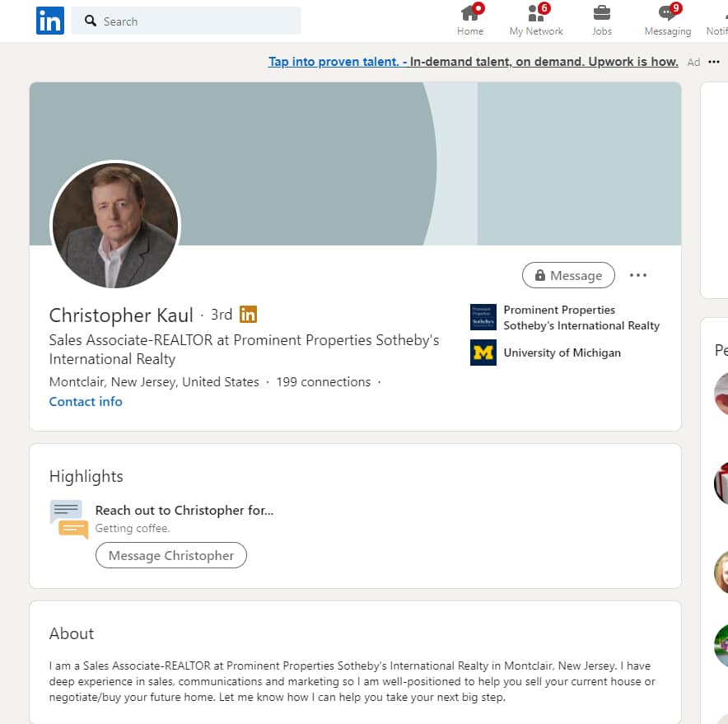Click the gold LinkedIn Premium badge
The width and height of the screenshot is (728, 724).
coord(248,315)
